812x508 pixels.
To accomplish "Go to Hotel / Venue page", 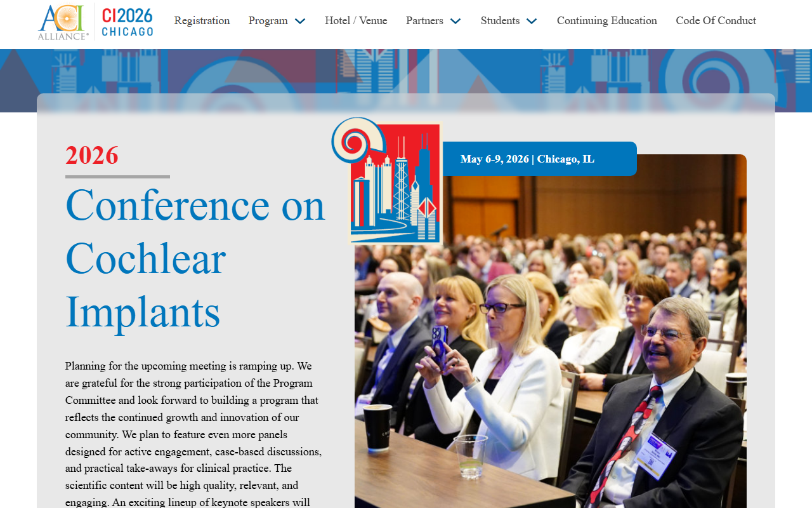I will pos(356,20).
